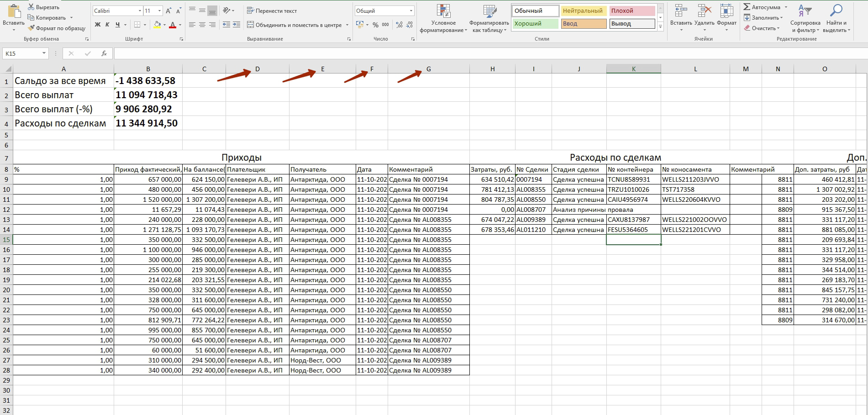Click the Автосумма sigma button
The width and height of the screenshot is (868, 415).
point(762,7)
